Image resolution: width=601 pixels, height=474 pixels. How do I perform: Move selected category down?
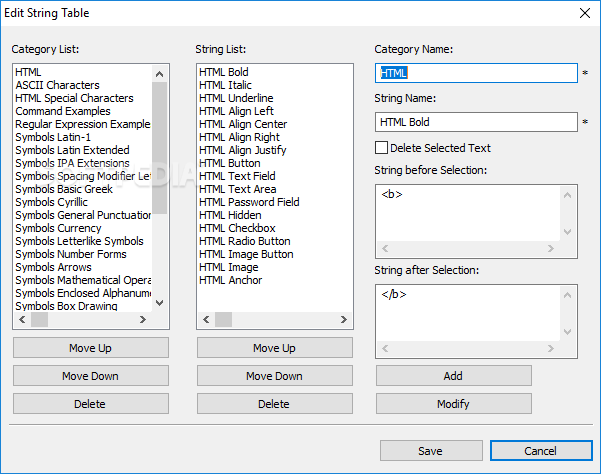pos(91,376)
